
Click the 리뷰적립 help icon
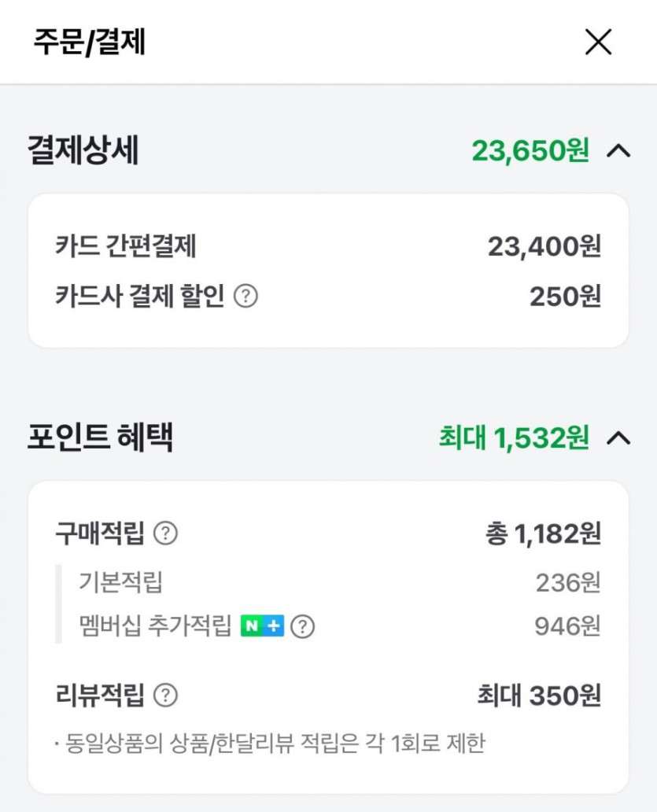point(165,696)
